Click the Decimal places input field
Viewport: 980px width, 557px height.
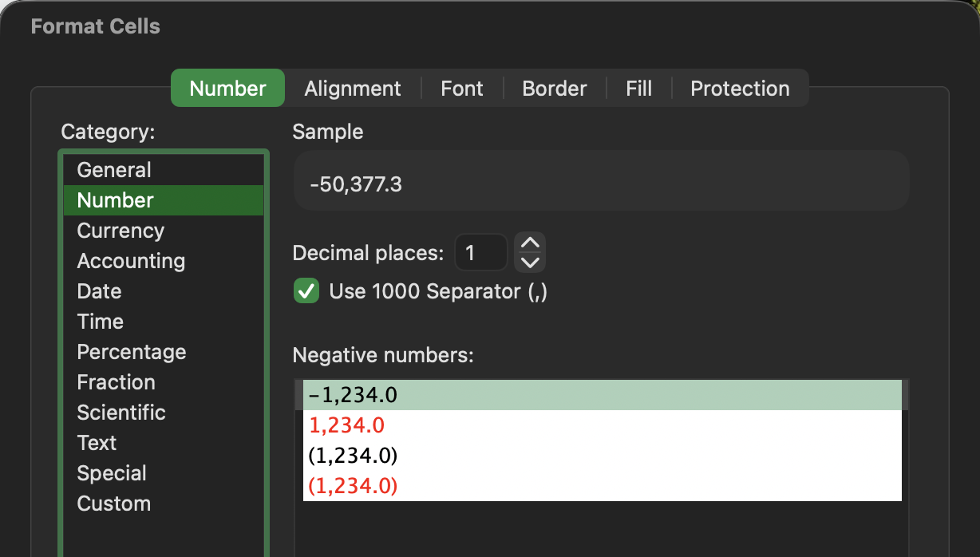481,252
